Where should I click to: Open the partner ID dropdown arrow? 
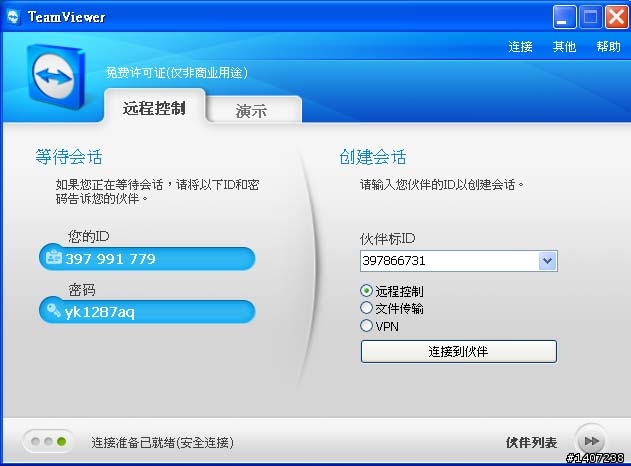coord(547,261)
